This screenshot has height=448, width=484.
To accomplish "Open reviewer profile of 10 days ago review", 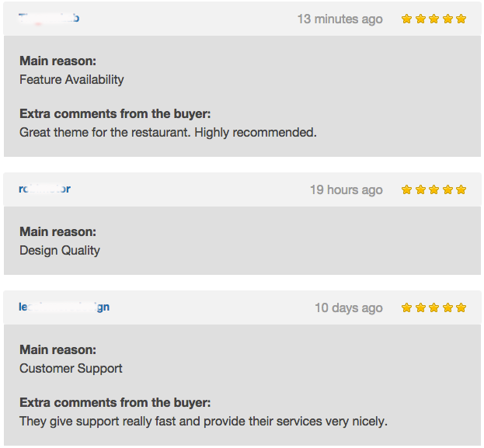I will (x=64, y=307).
